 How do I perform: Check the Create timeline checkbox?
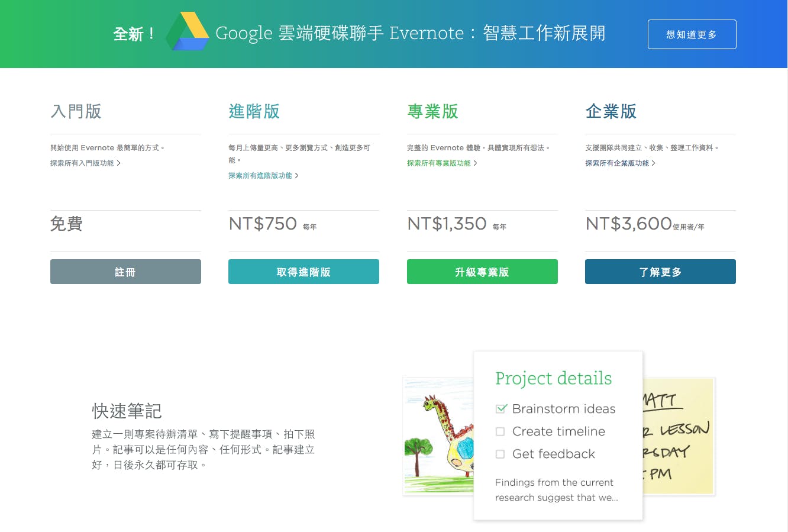click(x=500, y=431)
